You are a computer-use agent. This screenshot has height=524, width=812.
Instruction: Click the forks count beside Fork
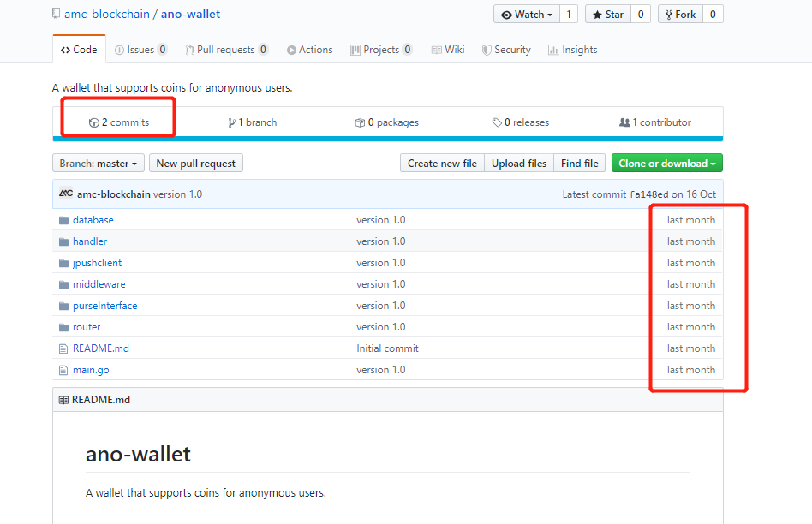(713, 15)
